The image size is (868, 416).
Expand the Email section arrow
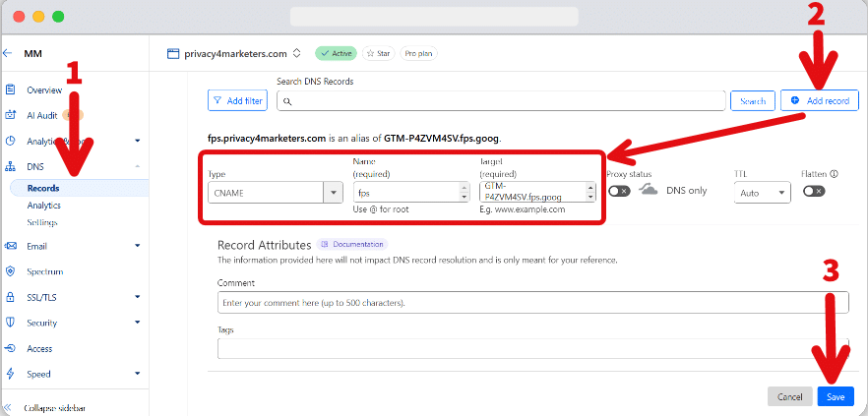(138, 246)
